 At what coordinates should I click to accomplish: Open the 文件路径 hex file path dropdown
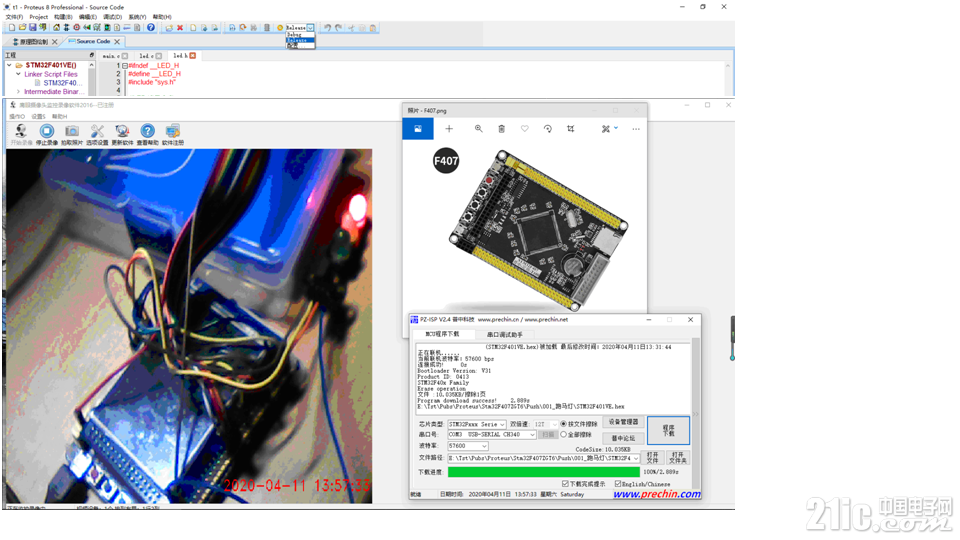(636, 458)
